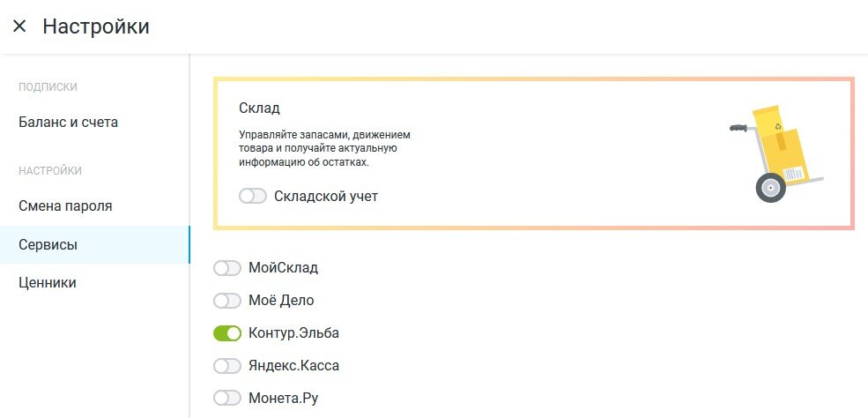
Task: Open the Баланс и счета section
Action: click(69, 122)
